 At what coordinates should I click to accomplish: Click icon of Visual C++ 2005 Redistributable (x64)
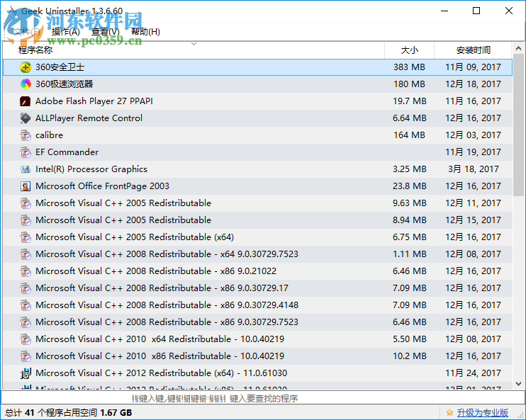[x=26, y=237]
